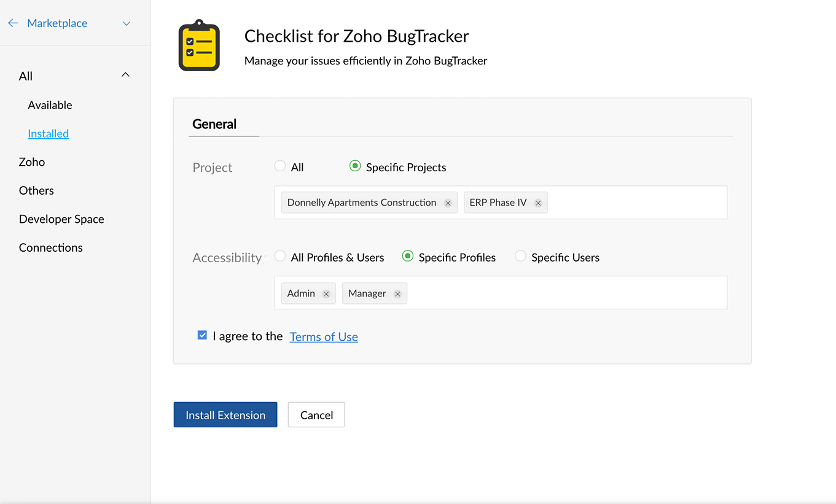836x504 pixels.
Task: Select the Others category in sidebar
Action: (x=36, y=190)
